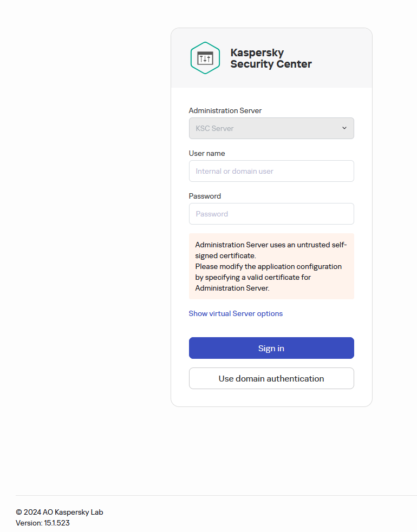Click the Kaspersky hexagon logo icon
417x532 pixels.
click(205, 58)
